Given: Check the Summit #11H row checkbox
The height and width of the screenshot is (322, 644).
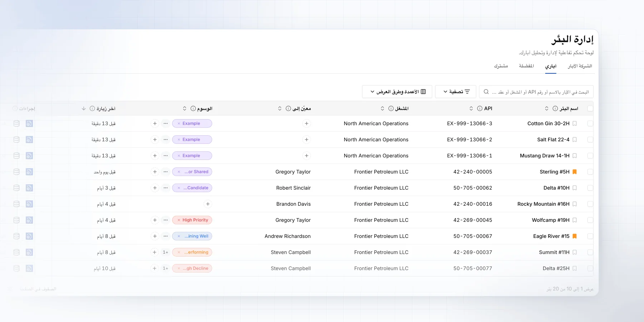Looking at the screenshot, I should [x=590, y=252].
